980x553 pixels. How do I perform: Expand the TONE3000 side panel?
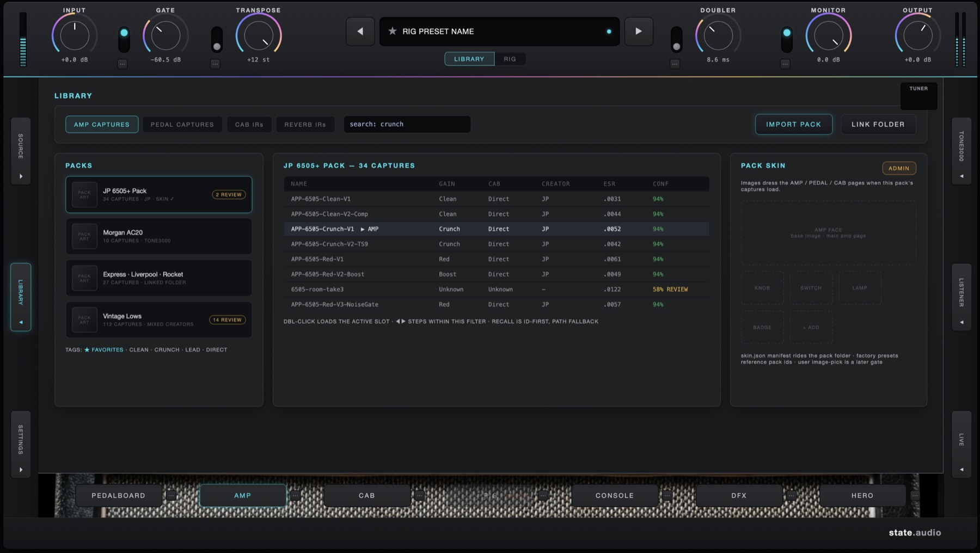pos(961,151)
